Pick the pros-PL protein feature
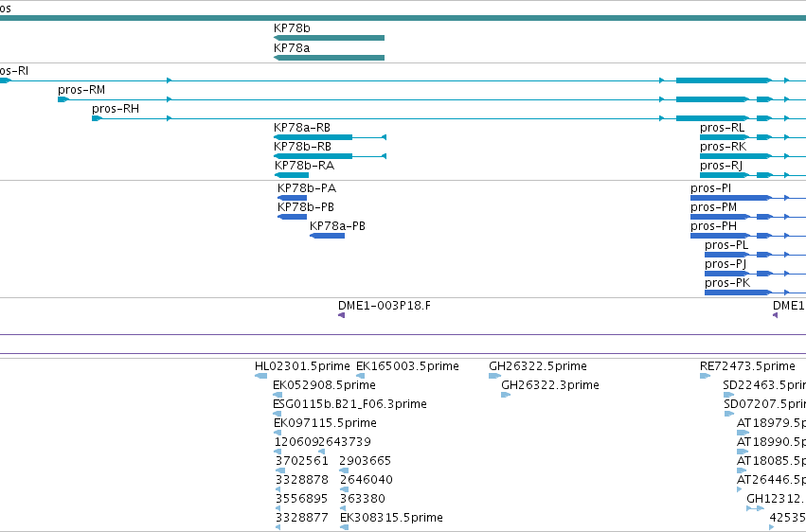The height and width of the screenshot is (532, 806). (755, 255)
